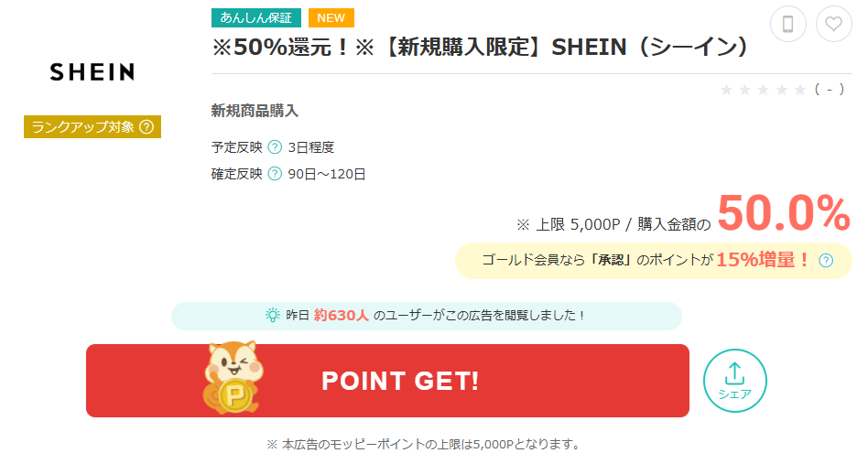Screen dimensions: 868x464
Task: Click help icon next to 確定反映
Action: click(274, 174)
